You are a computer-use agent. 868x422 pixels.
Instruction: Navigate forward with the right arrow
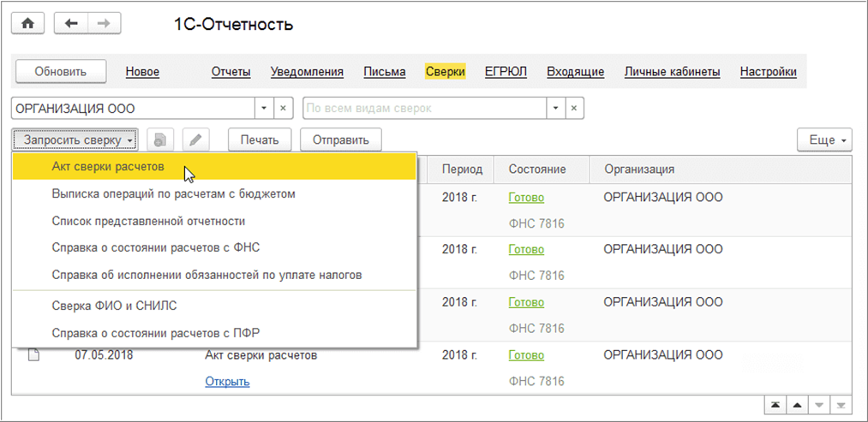point(104,24)
